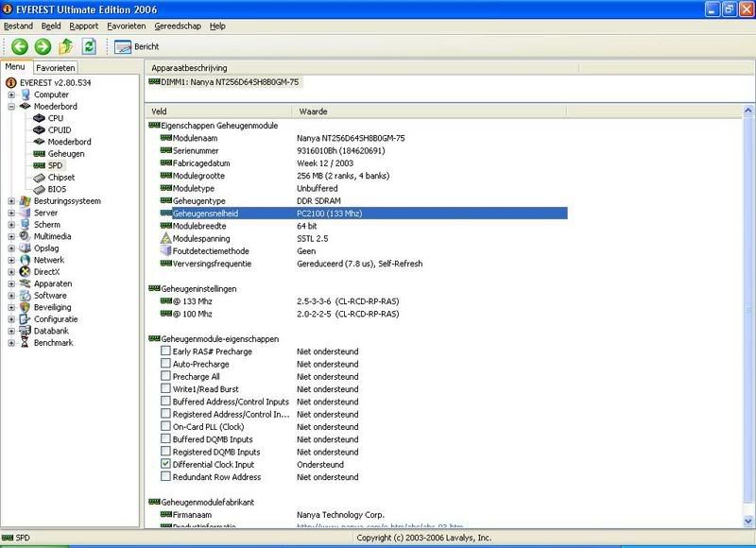The height and width of the screenshot is (548, 756).
Task: Toggle the Early RAS# Precharge checkbox
Action: [x=166, y=351]
